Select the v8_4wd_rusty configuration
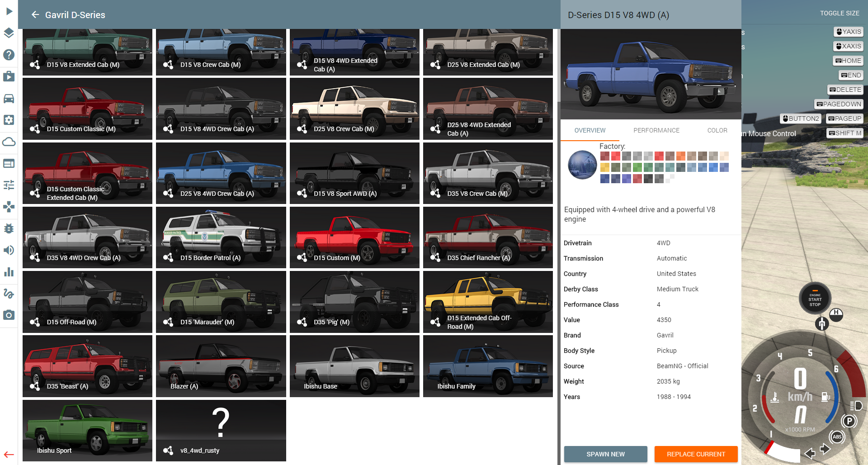 (221, 431)
